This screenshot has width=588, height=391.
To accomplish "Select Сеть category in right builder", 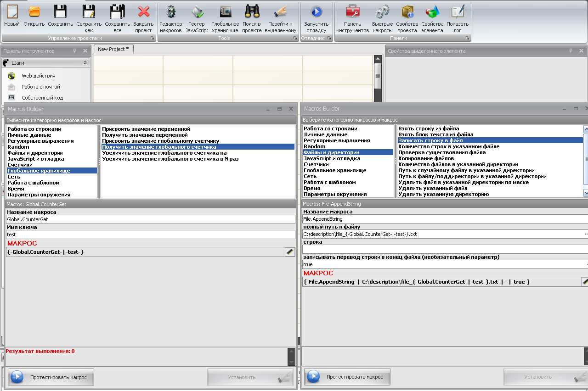I will (310, 176).
